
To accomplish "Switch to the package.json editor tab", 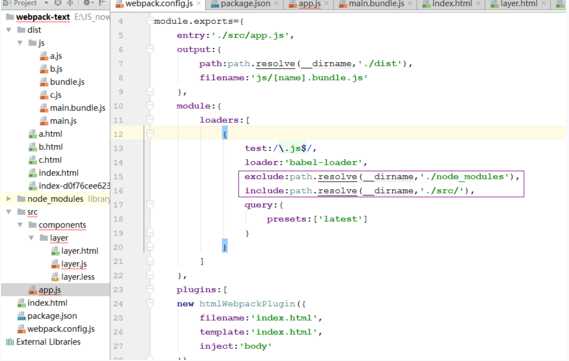I will tap(245, 4).
